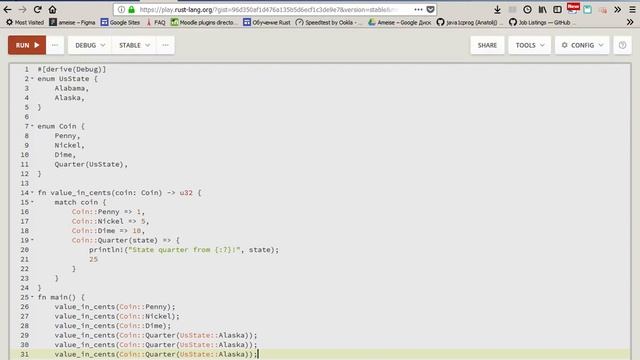Open the Ameise Google Drive bookmark
640x360 pixels.
pyautogui.click(x=400, y=22)
